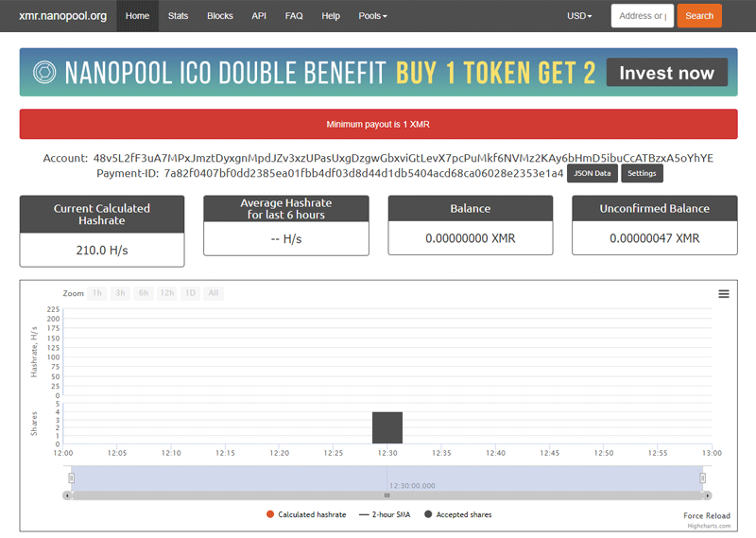Viewport: 756px width, 538px height.
Task: Set chart zoom to 6h
Action: click(144, 293)
